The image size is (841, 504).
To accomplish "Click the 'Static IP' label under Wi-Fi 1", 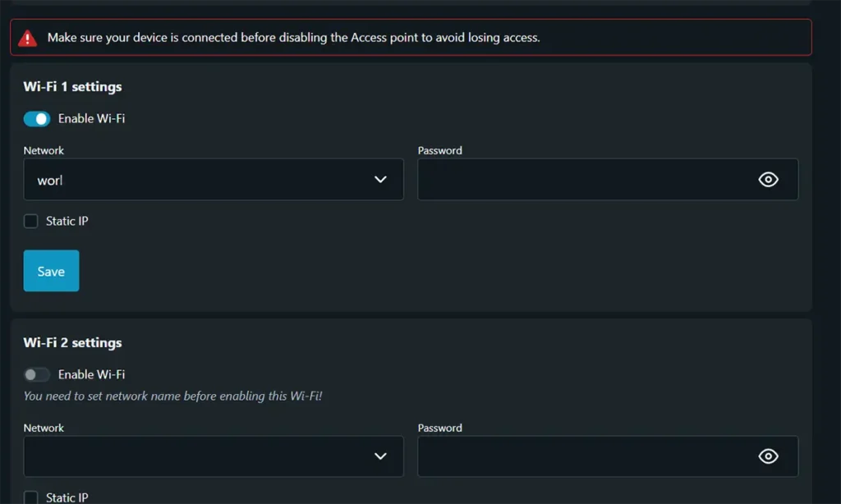I will point(67,221).
